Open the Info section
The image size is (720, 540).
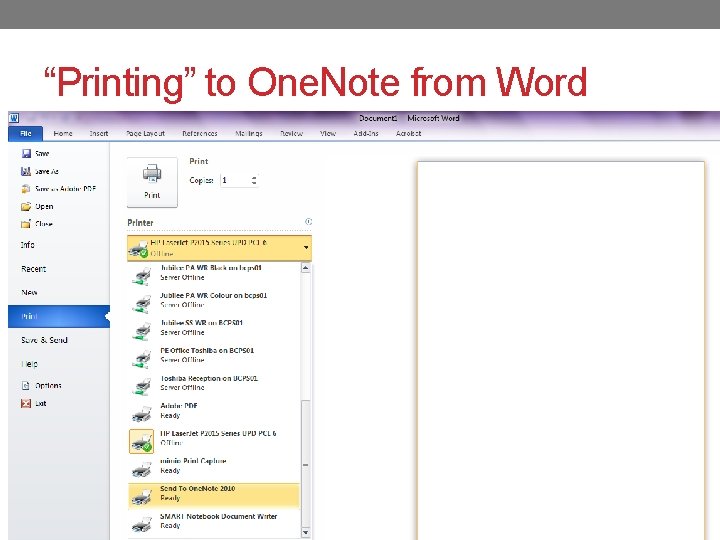28,245
